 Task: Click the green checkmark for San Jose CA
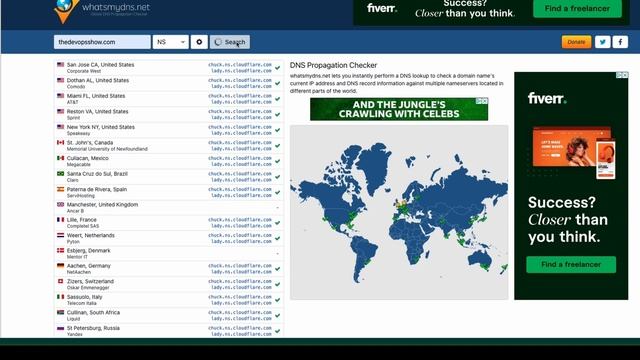[278, 68]
